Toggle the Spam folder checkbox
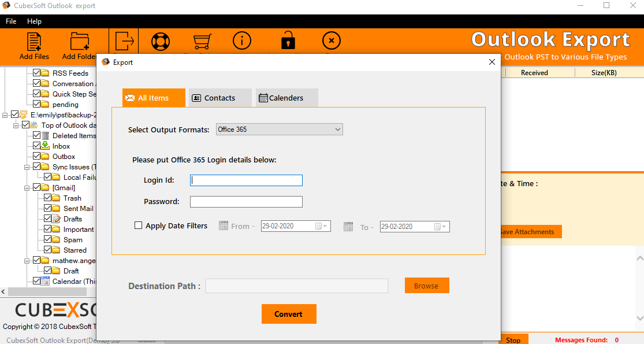The height and width of the screenshot is (344, 644). click(48, 239)
